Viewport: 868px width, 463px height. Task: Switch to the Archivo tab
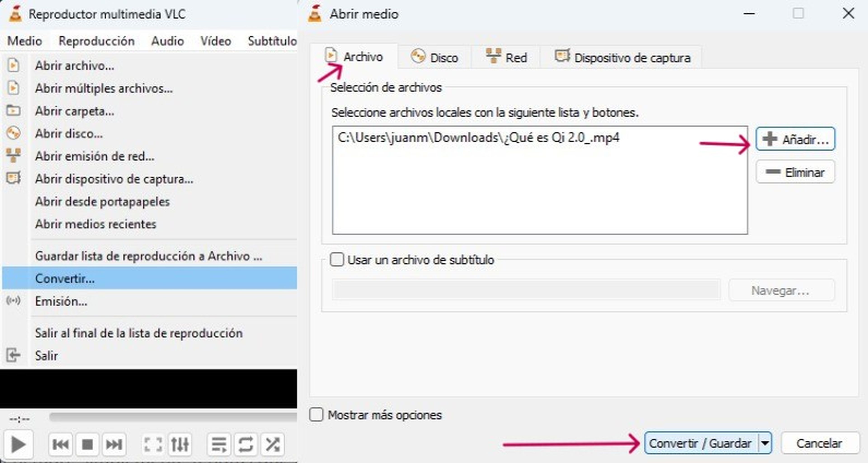tap(354, 57)
